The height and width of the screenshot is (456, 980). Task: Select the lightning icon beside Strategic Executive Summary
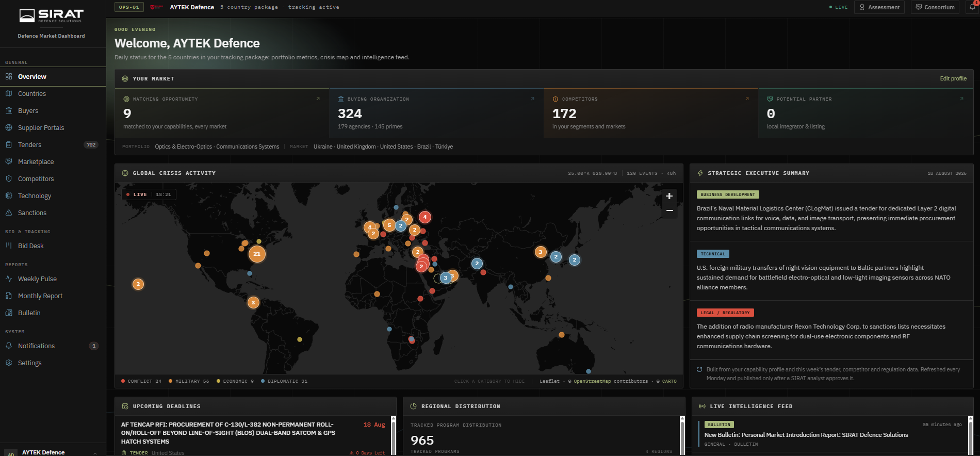coord(700,173)
